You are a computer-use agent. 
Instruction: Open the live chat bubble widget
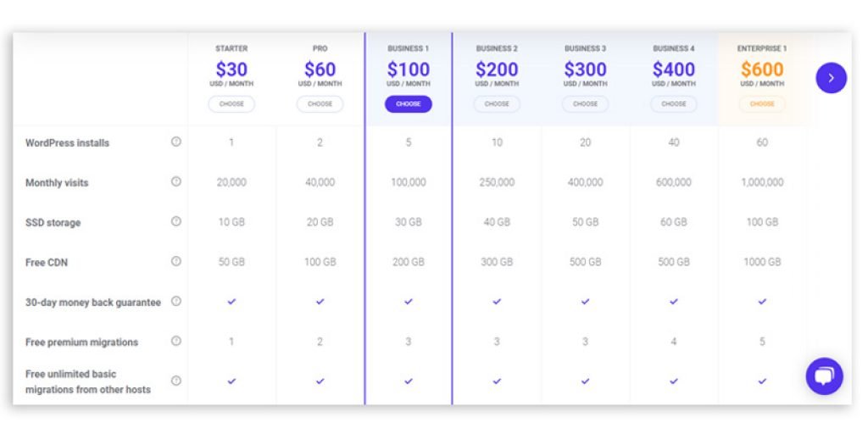[824, 376]
